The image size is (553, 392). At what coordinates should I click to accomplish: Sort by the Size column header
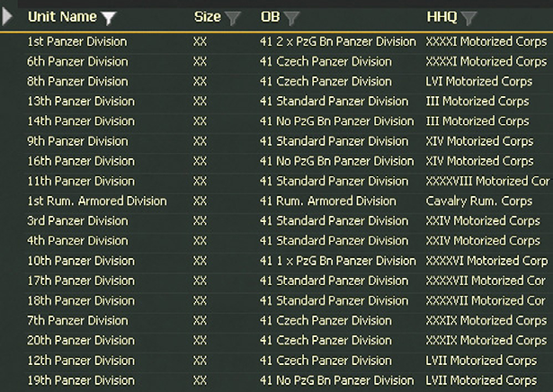[x=207, y=17]
